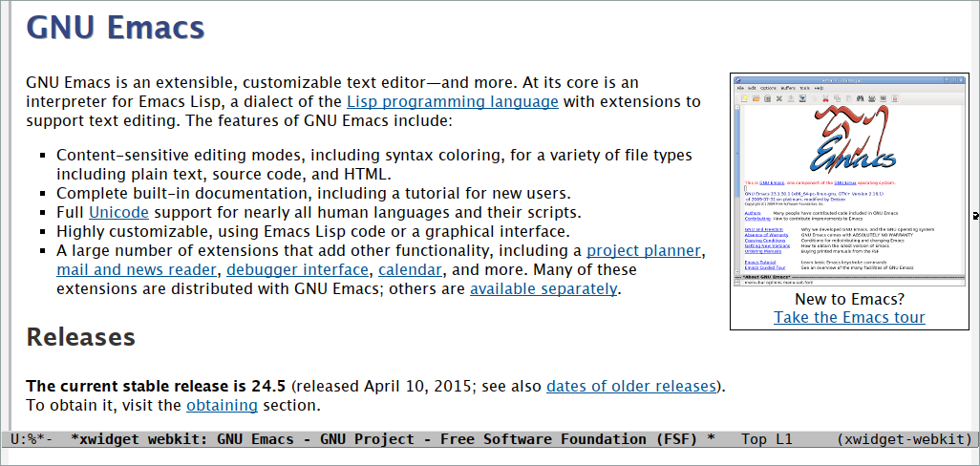Open the debugger interface link
Image resolution: width=980 pixels, height=466 pixels.
pyautogui.click(x=297, y=270)
